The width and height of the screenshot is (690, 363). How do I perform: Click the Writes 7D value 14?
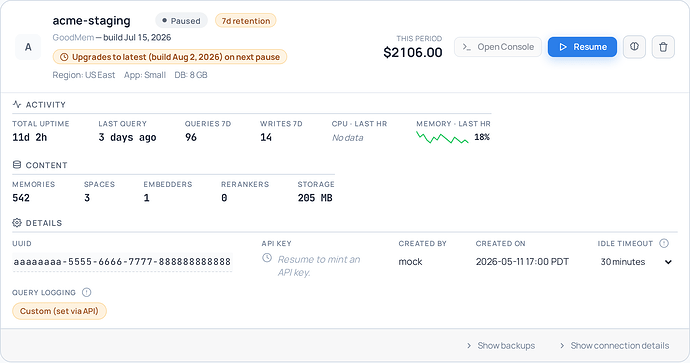(x=266, y=137)
